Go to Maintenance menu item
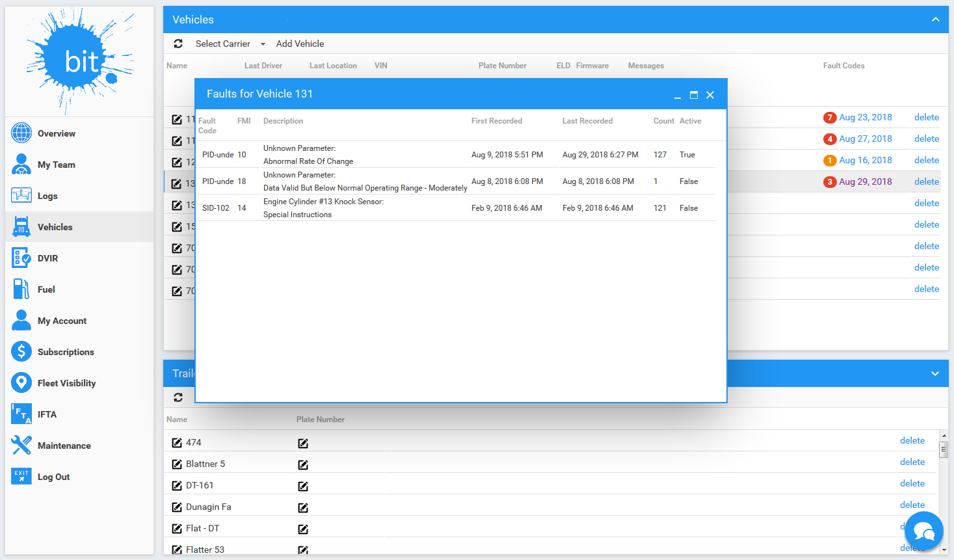Viewport: 954px width, 560px height. tap(64, 446)
